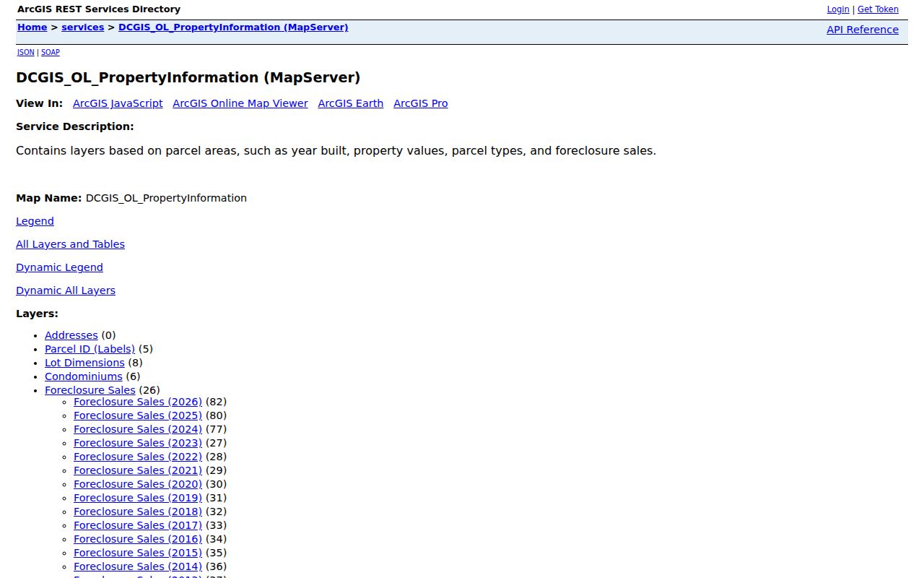
Task: Open the Parcel ID (Labels) layer
Action: 90,349
